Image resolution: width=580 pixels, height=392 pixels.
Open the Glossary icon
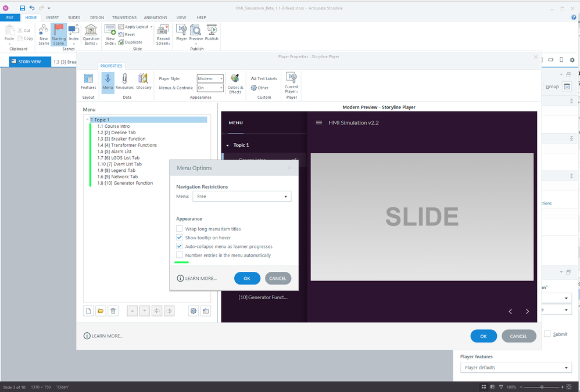coord(144,81)
